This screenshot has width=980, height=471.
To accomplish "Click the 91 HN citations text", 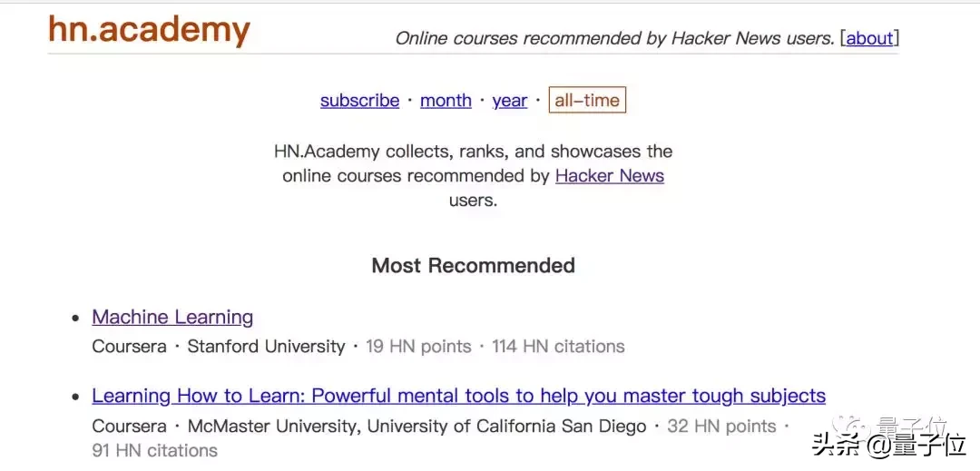I will click(154, 450).
